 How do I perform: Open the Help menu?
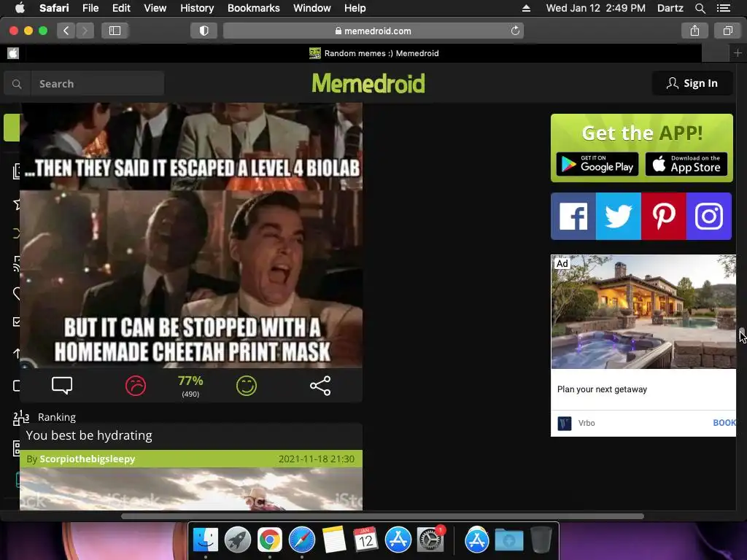pyautogui.click(x=355, y=8)
